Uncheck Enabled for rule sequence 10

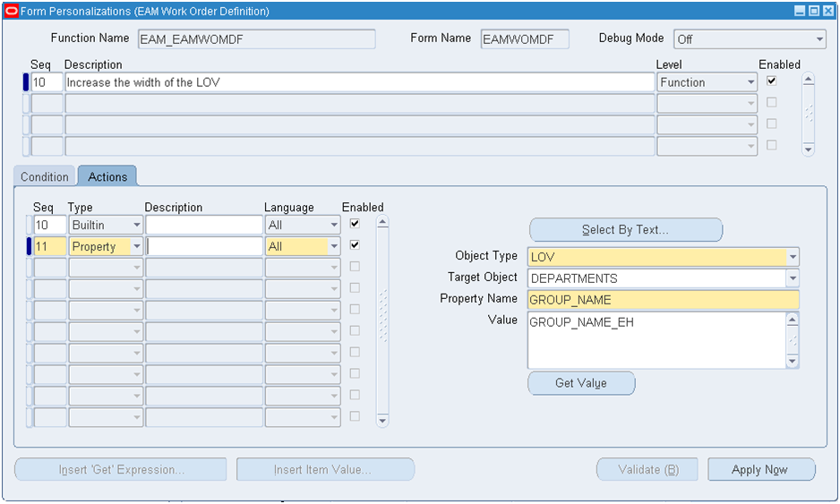pyautogui.click(x=771, y=81)
